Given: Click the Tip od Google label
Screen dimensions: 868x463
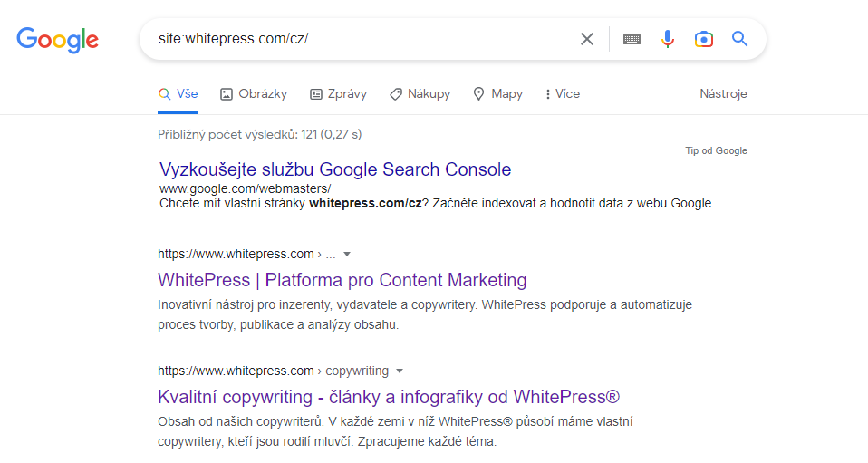Looking at the screenshot, I should pyautogui.click(x=716, y=150).
